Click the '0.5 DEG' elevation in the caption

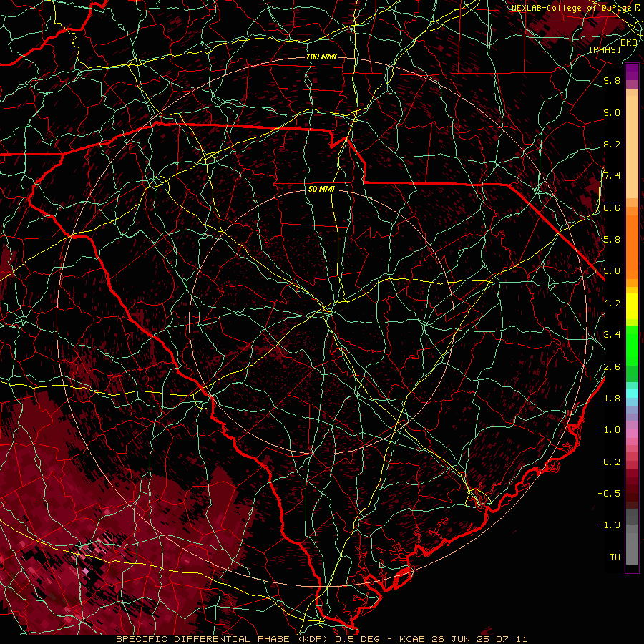(358, 639)
